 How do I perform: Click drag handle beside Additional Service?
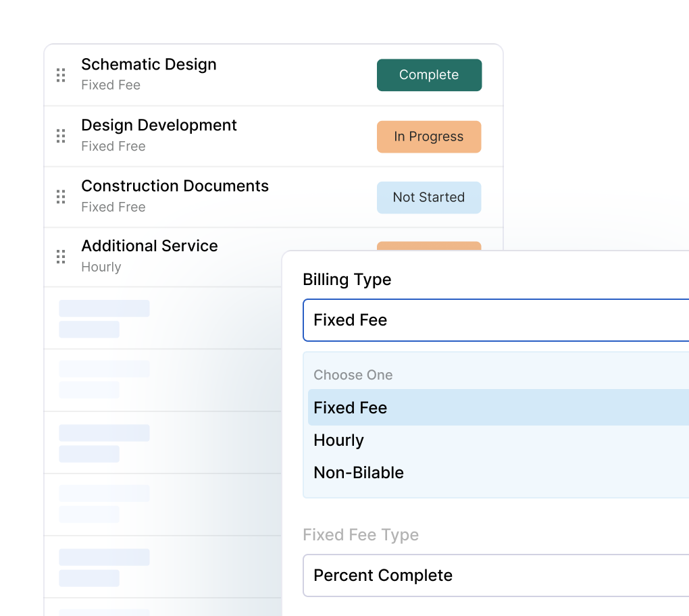tap(61, 257)
